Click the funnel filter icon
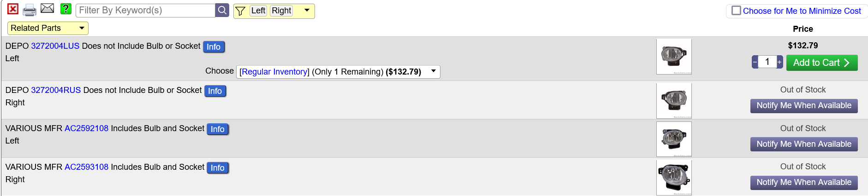The width and height of the screenshot is (868, 196). 240,11
